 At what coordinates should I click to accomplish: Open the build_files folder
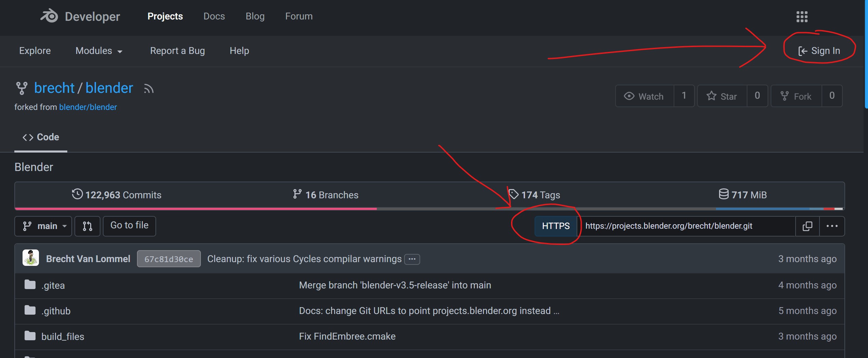point(63,336)
